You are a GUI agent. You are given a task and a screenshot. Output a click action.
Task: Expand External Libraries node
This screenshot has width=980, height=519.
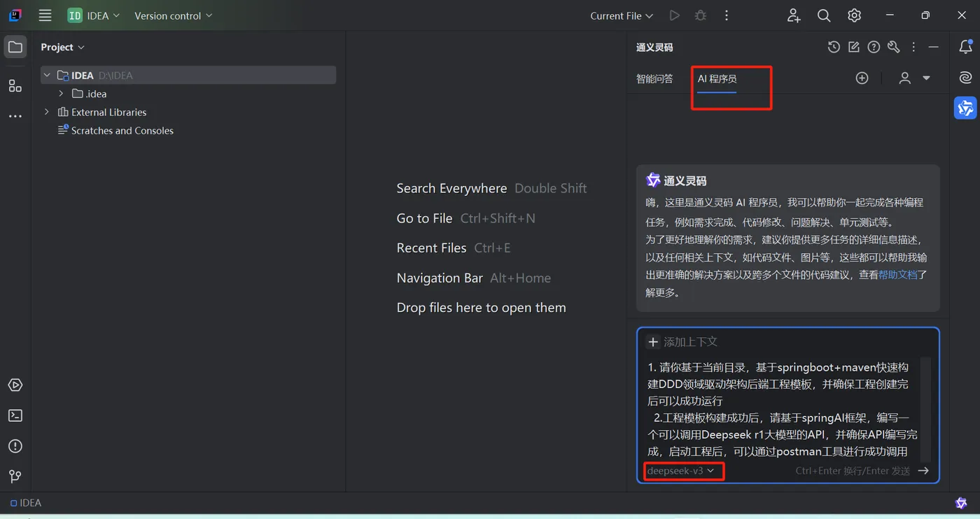47,112
